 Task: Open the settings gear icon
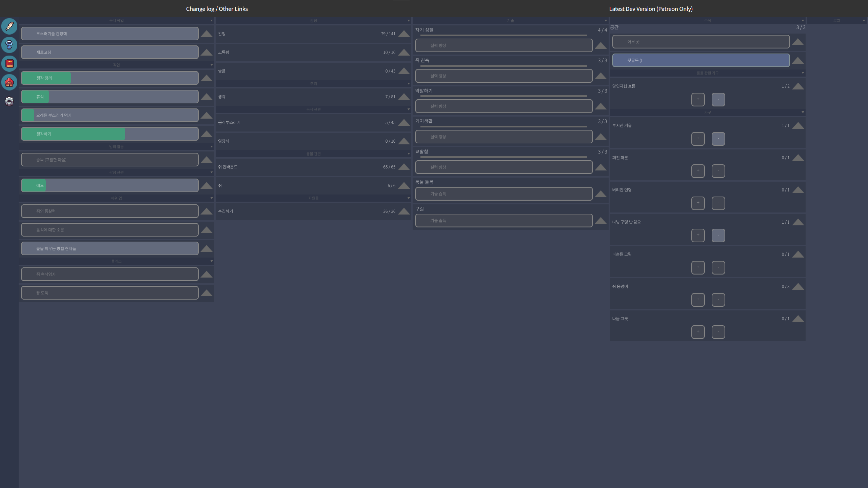(9, 101)
